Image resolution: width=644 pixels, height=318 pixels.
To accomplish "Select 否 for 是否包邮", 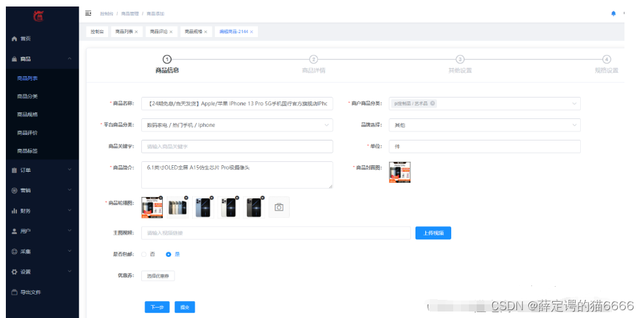I will click(x=144, y=254).
